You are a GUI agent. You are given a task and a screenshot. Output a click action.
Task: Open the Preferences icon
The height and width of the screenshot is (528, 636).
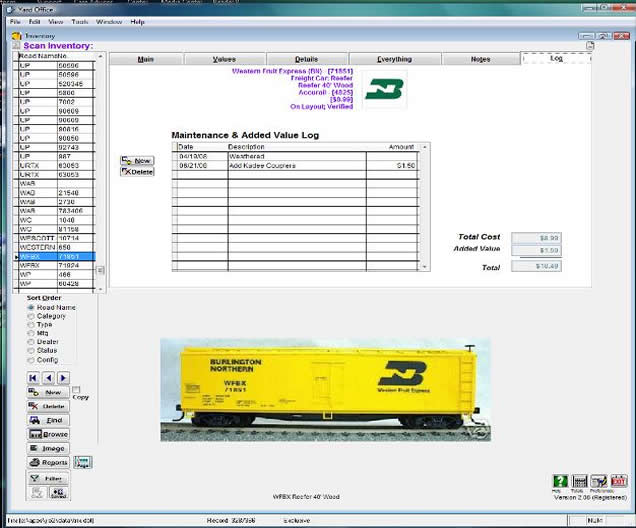599,481
